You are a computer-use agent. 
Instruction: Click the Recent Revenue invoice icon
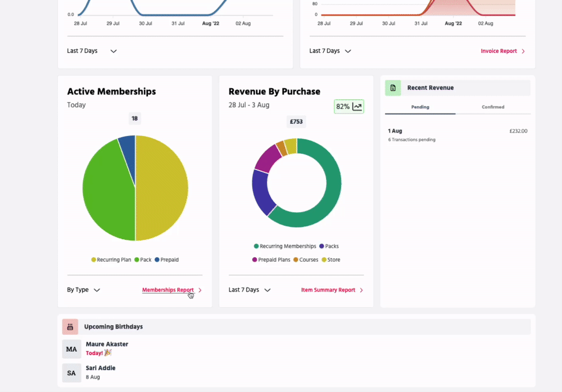(393, 88)
